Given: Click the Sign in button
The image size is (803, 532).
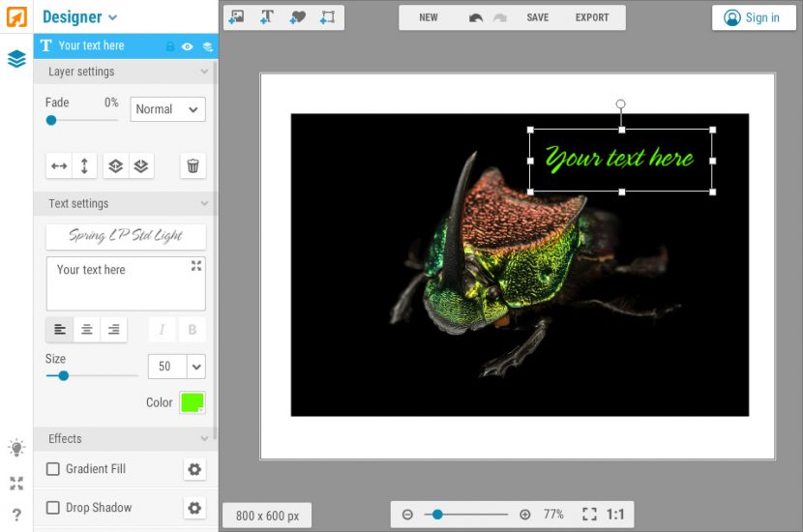Looking at the screenshot, I should tap(754, 17).
